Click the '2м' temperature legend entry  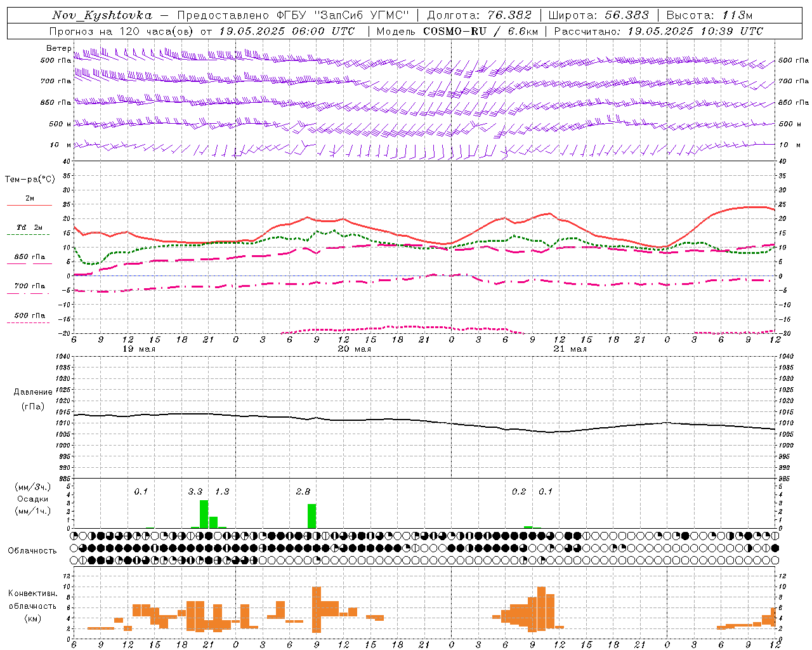click(30, 199)
